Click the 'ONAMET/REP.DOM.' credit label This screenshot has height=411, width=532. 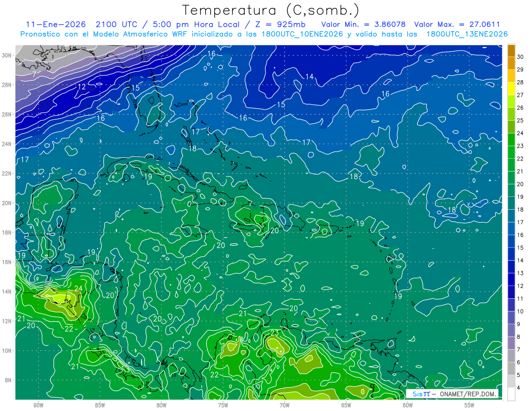point(467,394)
